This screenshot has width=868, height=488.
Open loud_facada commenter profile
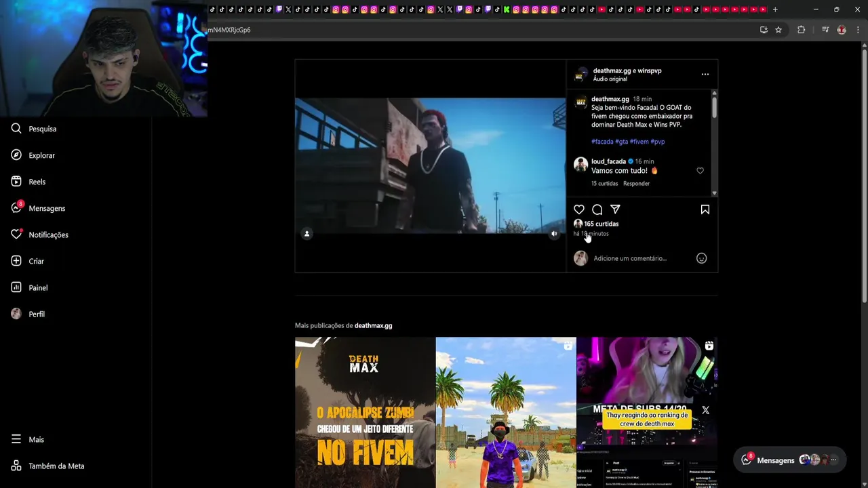[x=608, y=161]
